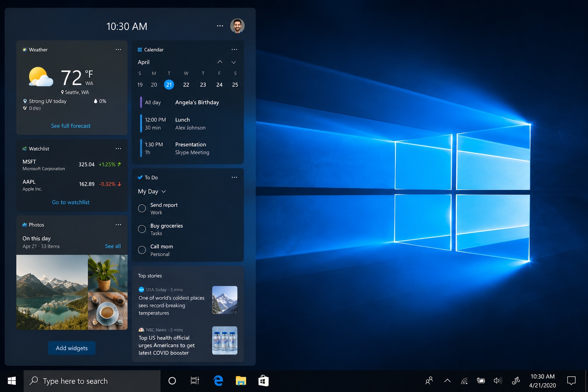The image size is (588, 392).
Task: Click the April month label
Action: (x=144, y=62)
